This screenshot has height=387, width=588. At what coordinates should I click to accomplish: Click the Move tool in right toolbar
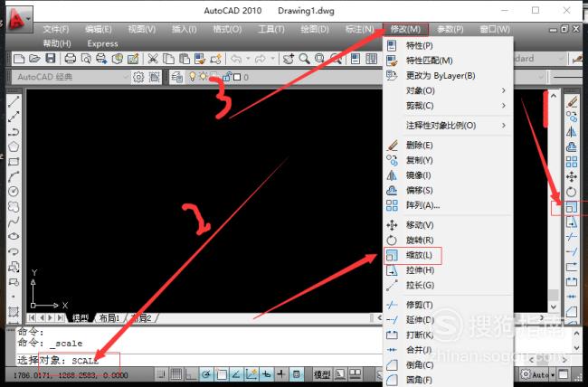click(572, 176)
